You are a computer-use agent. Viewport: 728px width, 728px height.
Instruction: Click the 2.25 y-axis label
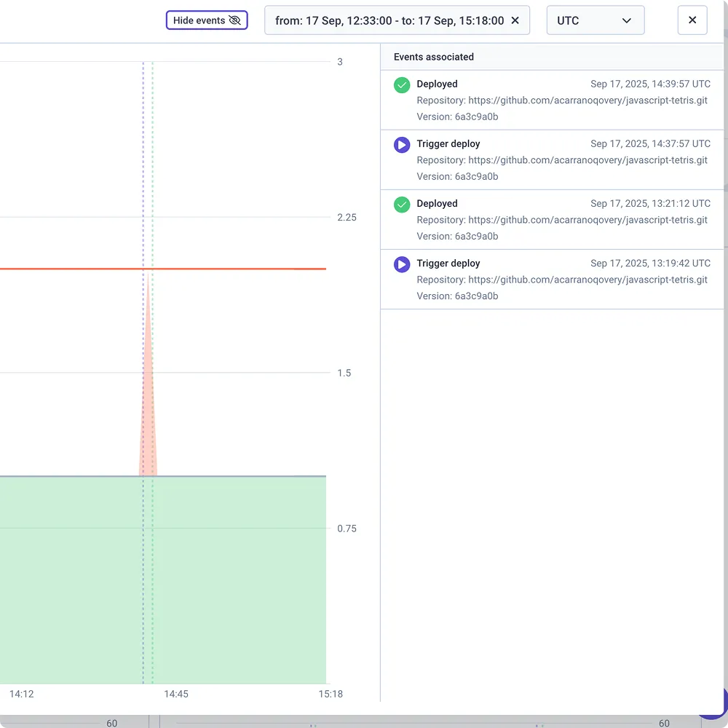coord(347,217)
